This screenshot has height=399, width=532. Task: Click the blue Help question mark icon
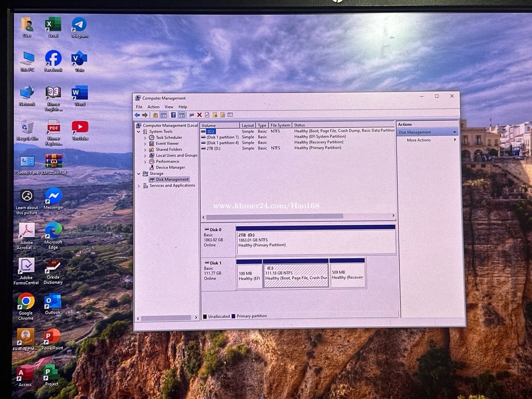click(173, 115)
